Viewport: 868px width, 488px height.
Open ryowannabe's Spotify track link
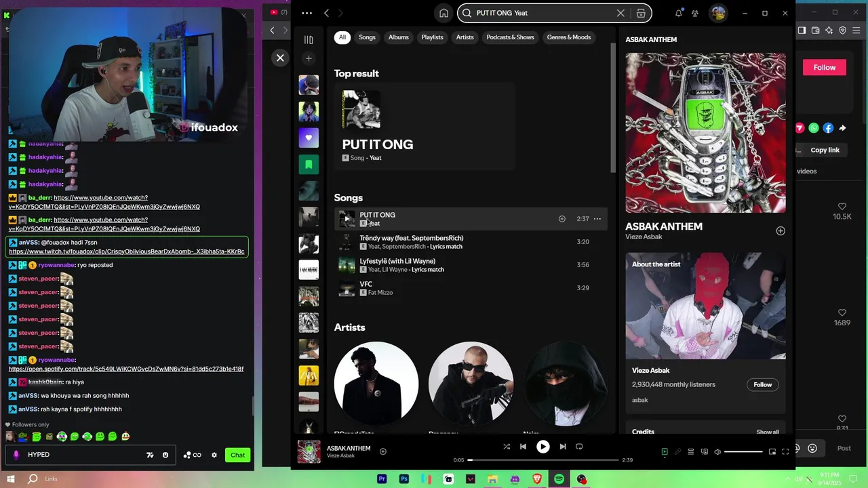126,369
